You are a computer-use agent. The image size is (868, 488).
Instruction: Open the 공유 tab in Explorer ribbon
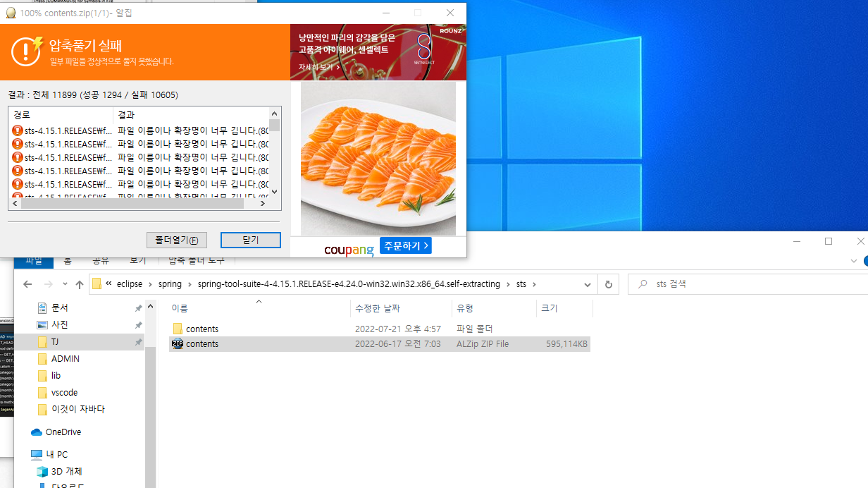point(101,260)
